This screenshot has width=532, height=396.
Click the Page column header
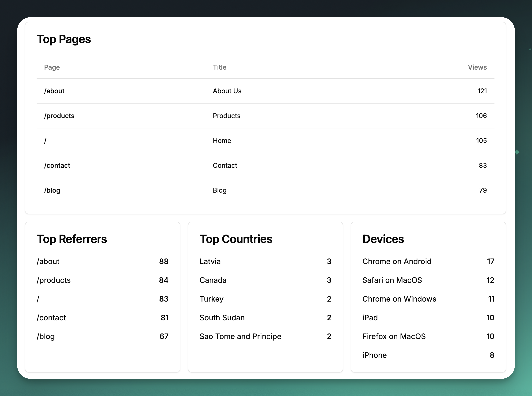(52, 67)
